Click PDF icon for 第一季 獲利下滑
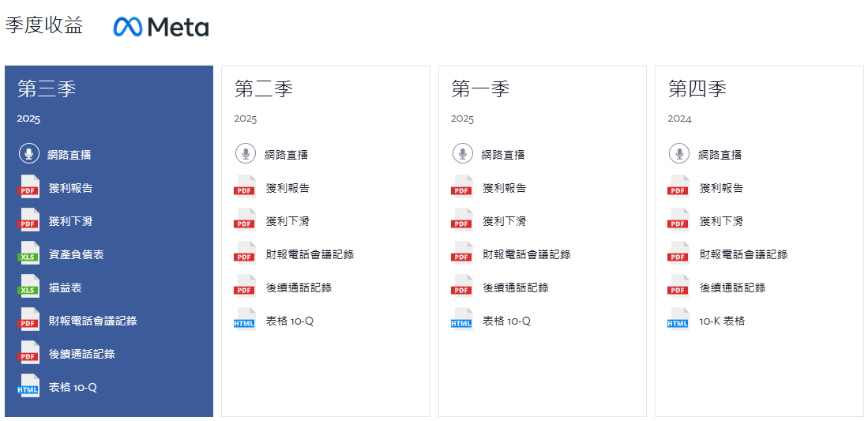 click(462, 220)
